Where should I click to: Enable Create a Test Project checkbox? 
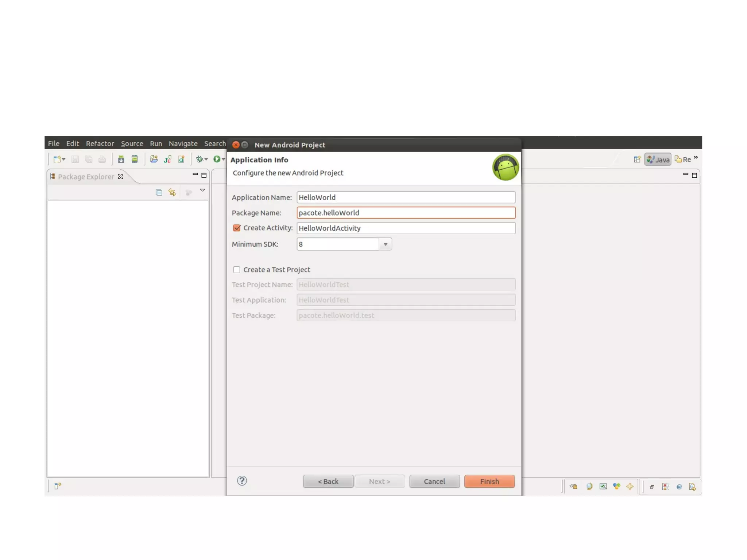pyautogui.click(x=237, y=270)
